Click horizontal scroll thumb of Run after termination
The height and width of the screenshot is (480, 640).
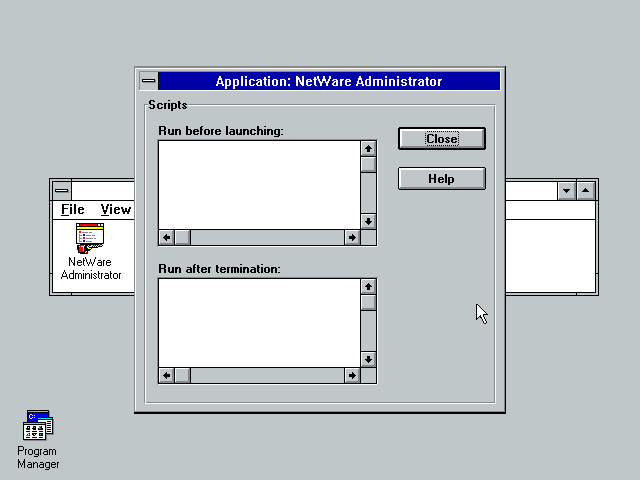[x=182, y=375]
